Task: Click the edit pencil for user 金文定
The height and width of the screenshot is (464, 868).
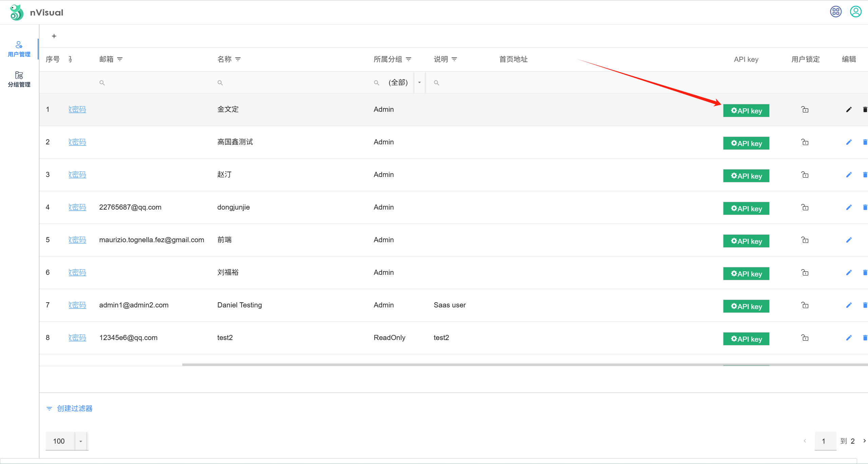Action: (849, 109)
